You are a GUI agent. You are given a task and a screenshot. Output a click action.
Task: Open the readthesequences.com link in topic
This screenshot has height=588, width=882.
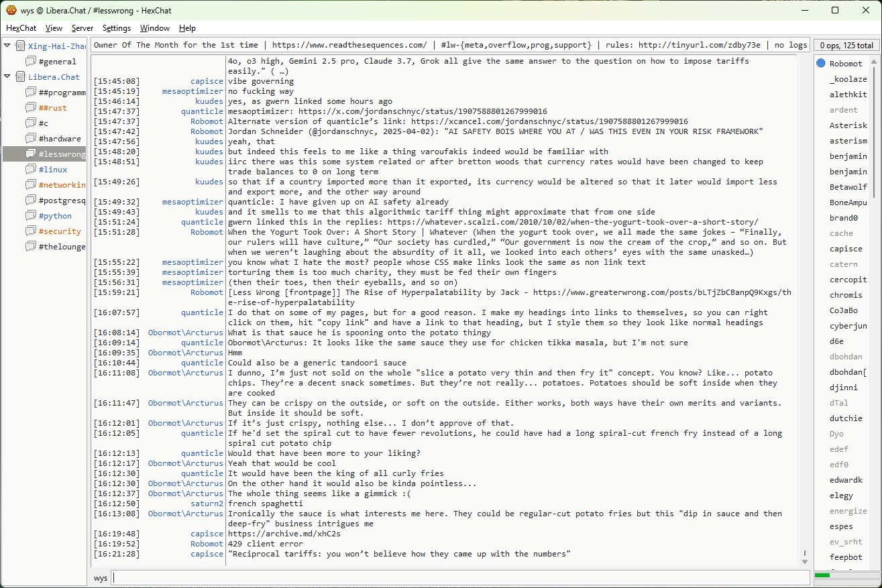(x=349, y=45)
